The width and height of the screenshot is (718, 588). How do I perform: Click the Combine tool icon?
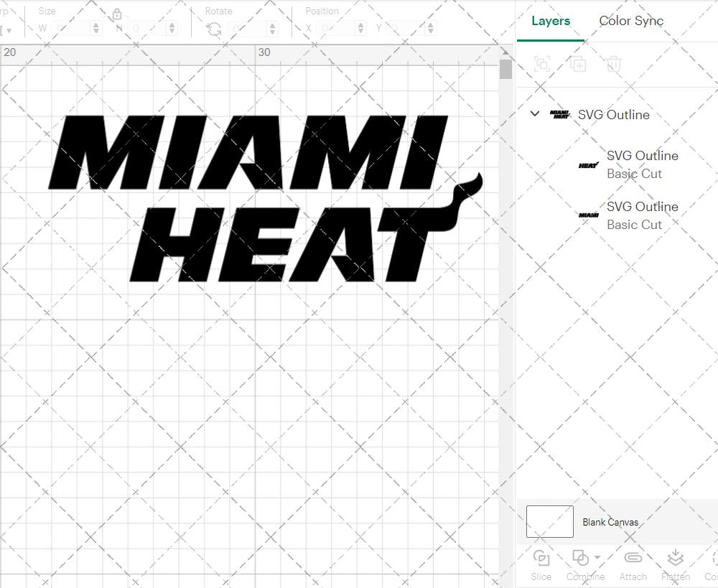pyautogui.click(x=580, y=557)
